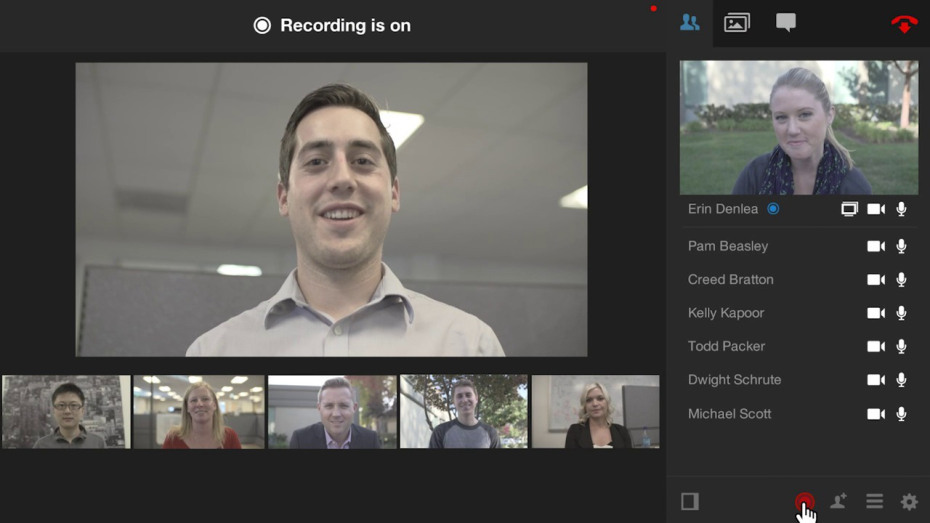The image size is (930, 523).
Task: Open the list menu icon in bottom bar
Action: click(874, 502)
